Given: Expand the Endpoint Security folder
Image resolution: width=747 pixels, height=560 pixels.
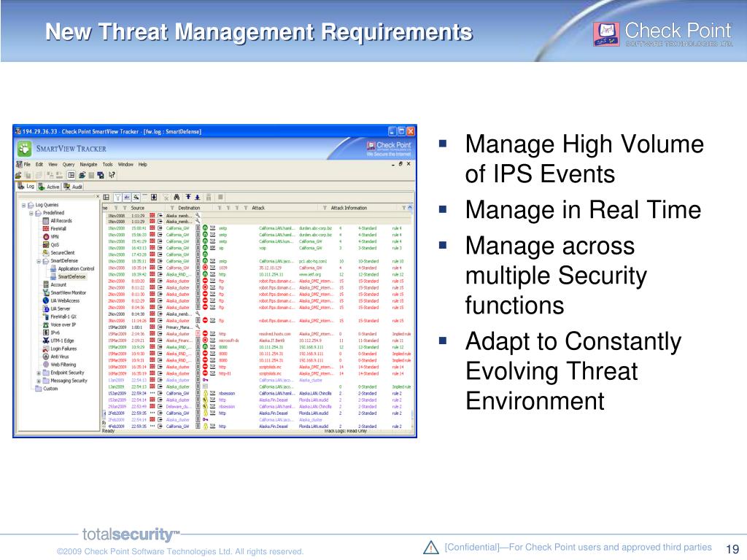Looking at the screenshot, I should pos(39,373).
